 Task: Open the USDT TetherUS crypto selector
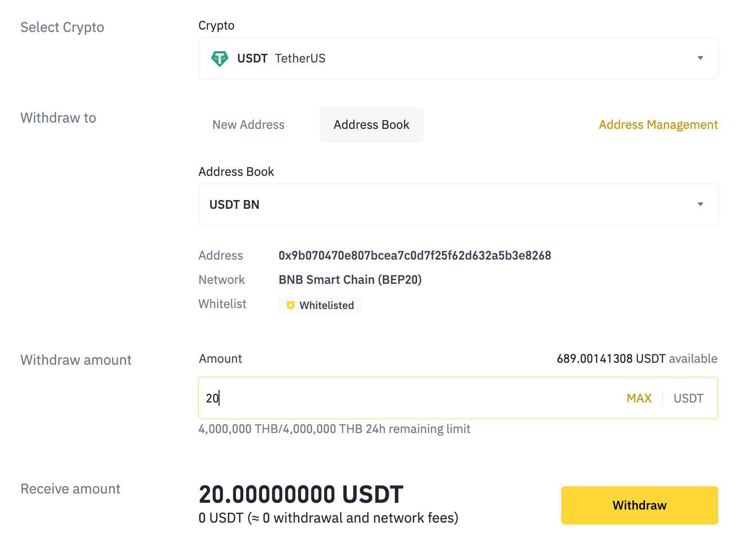[x=458, y=58]
